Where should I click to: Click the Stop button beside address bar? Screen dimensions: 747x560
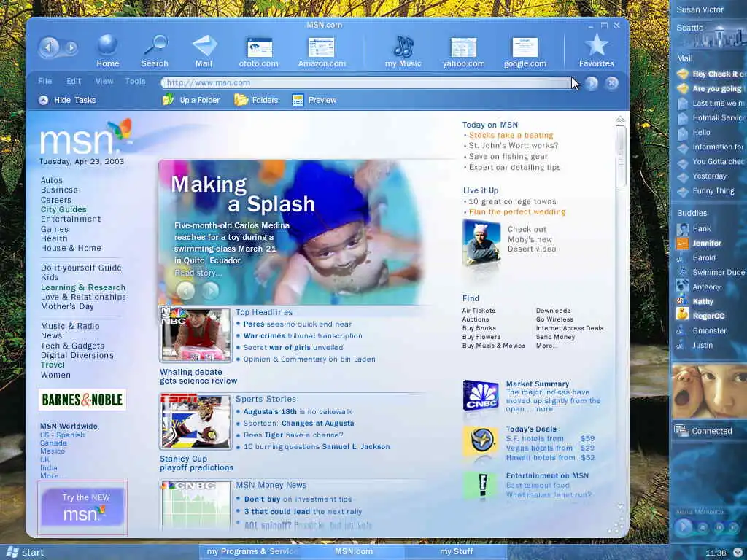612,83
